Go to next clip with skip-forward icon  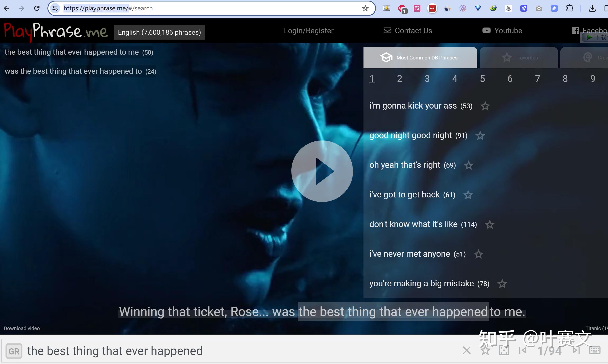coord(576,350)
